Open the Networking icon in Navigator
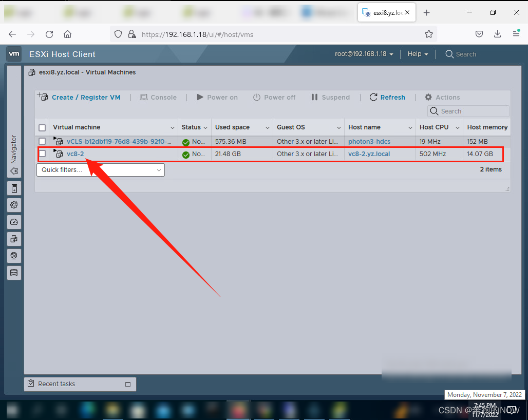This screenshot has height=420, width=528. [x=14, y=256]
